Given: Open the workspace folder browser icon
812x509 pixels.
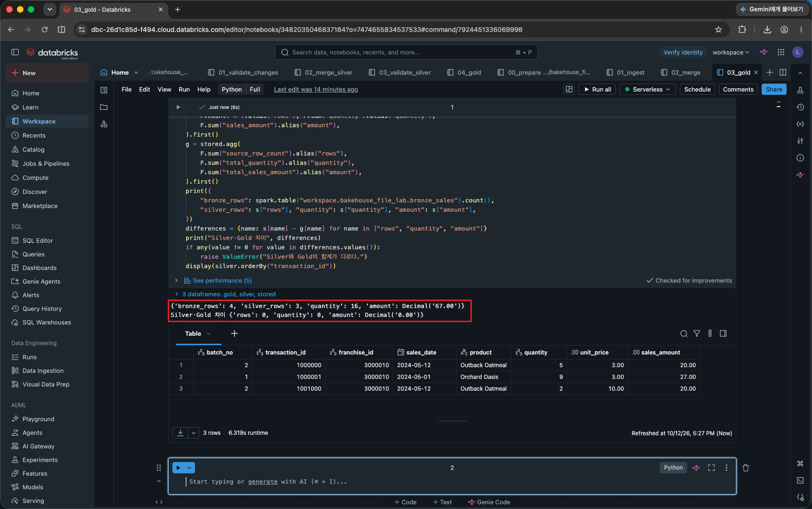Looking at the screenshot, I should (x=104, y=107).
